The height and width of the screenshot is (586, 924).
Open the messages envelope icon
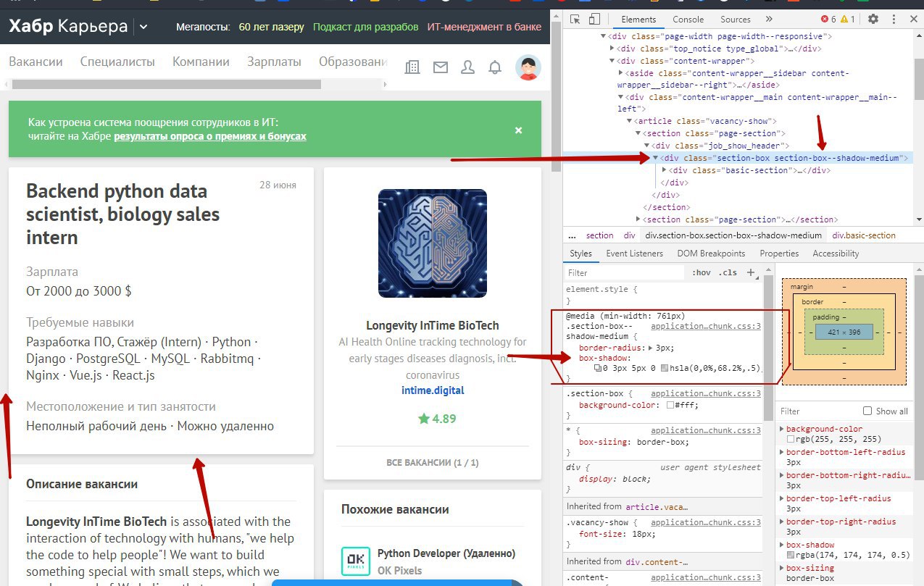pyautogui.click(x=441, y=67)
